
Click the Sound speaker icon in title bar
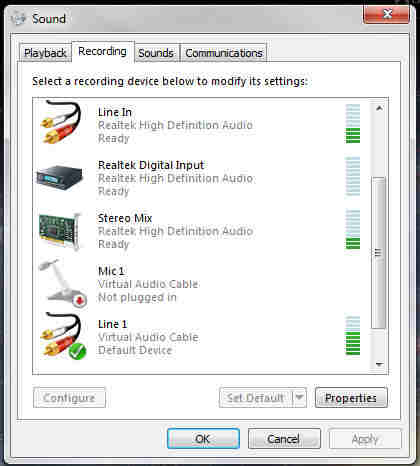(x=18, y=18)
